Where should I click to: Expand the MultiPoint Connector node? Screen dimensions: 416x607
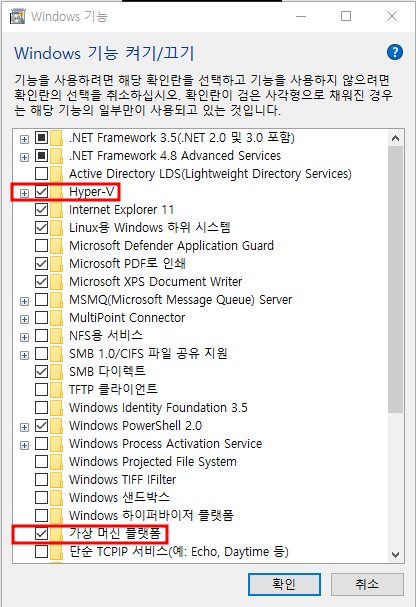click(24, 319)
